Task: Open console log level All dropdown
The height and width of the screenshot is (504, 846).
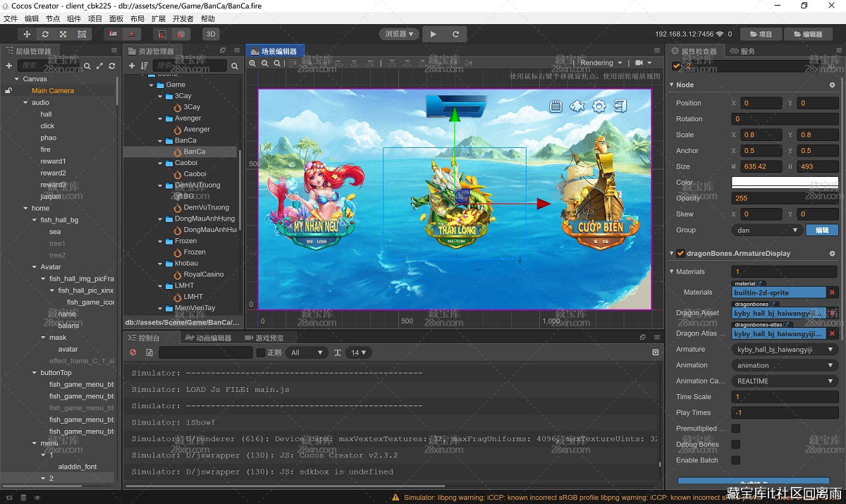Action: click(x=307, y=352)
